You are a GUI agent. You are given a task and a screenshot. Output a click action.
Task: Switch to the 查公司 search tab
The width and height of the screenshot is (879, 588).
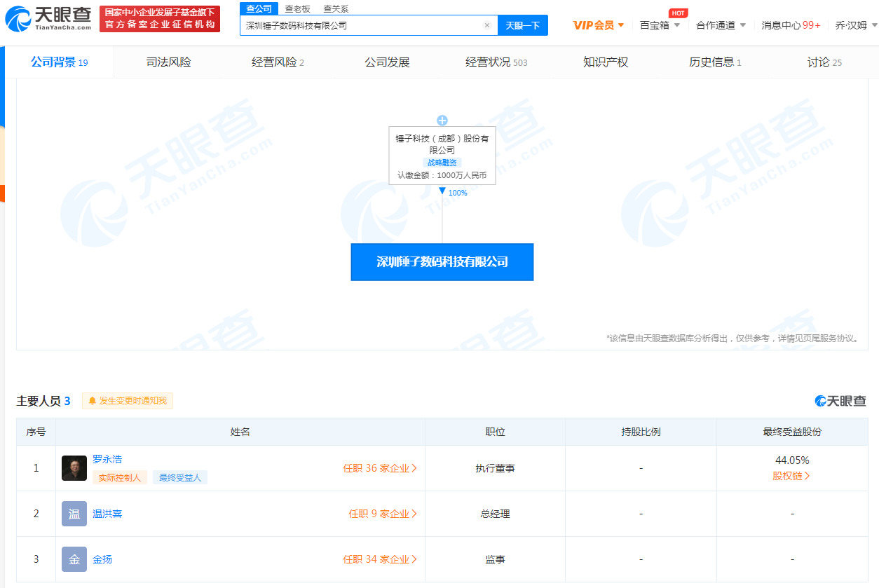click(259, 8)
